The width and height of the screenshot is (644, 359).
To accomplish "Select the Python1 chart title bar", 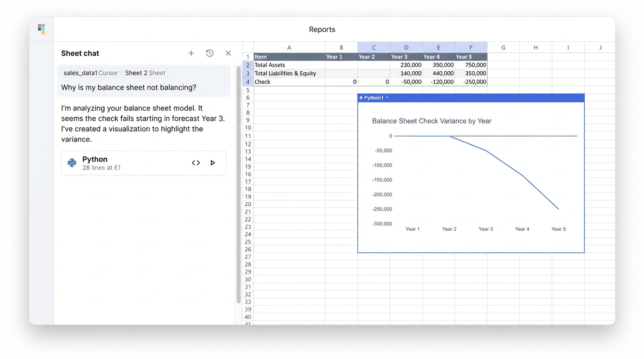I will [471, 98].
